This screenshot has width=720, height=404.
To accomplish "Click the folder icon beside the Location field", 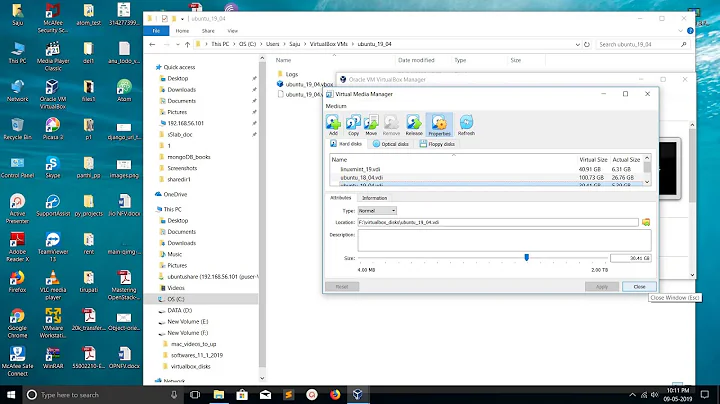I will tap(646, 222).
